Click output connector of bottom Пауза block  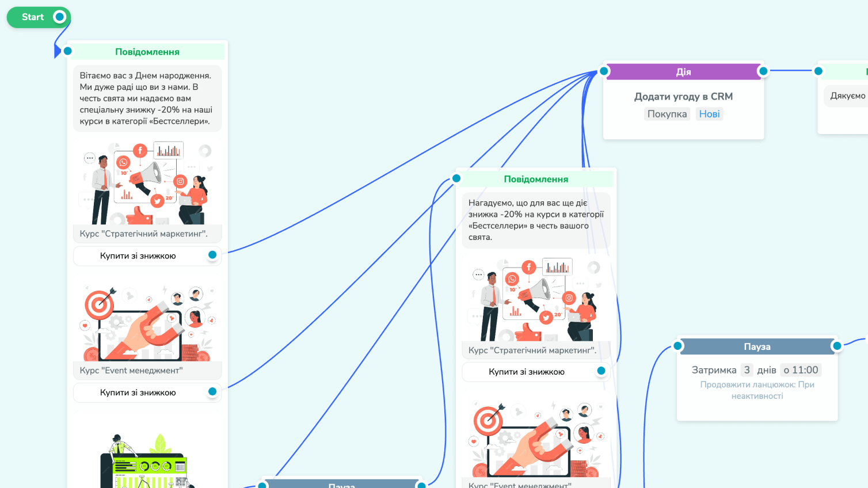point(422,486)
